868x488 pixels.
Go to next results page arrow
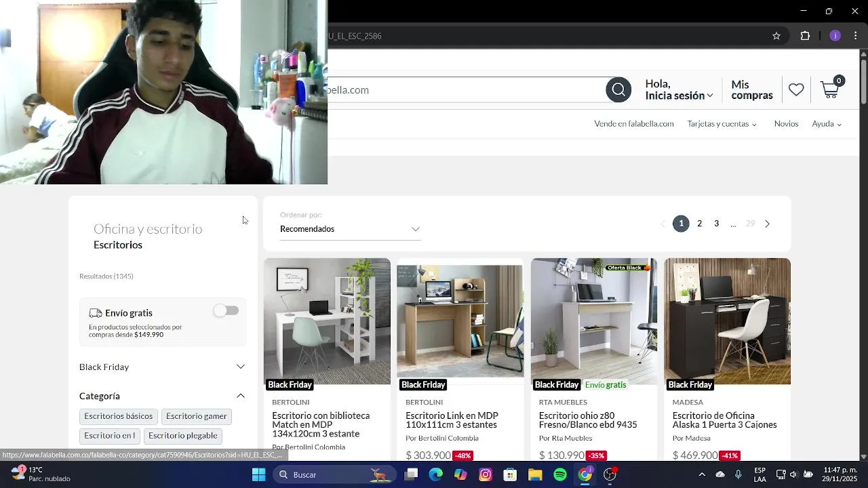[767, 224]
